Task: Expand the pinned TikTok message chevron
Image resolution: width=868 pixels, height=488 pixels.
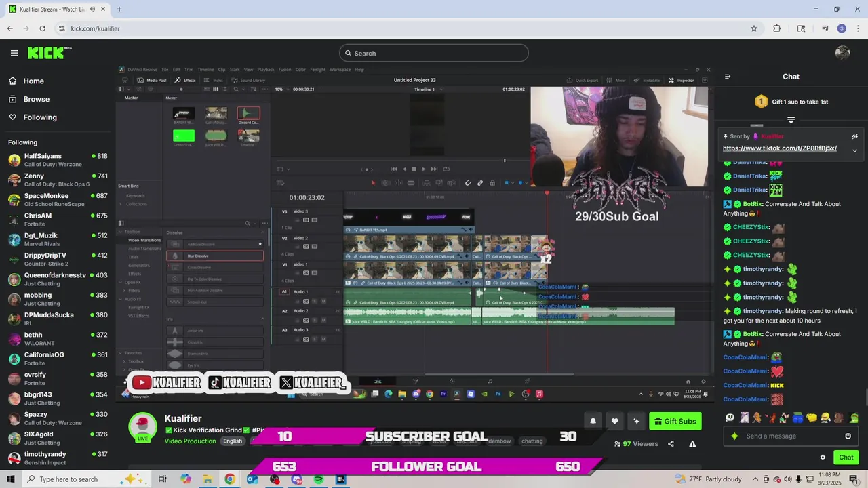Action: [854, 150]
